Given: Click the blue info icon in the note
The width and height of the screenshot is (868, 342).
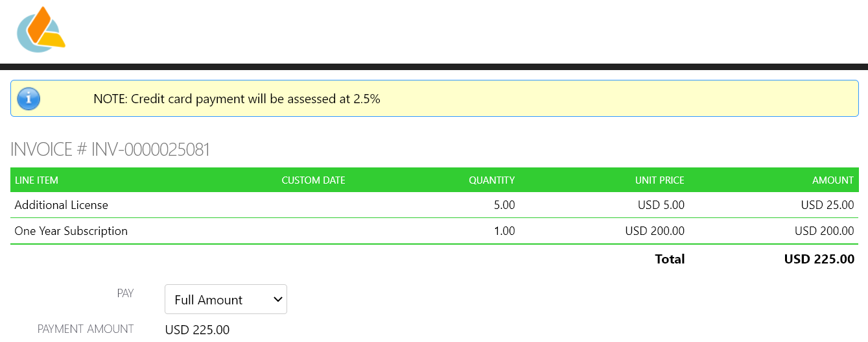Looking at the screenshot, I should pos(29,99).
